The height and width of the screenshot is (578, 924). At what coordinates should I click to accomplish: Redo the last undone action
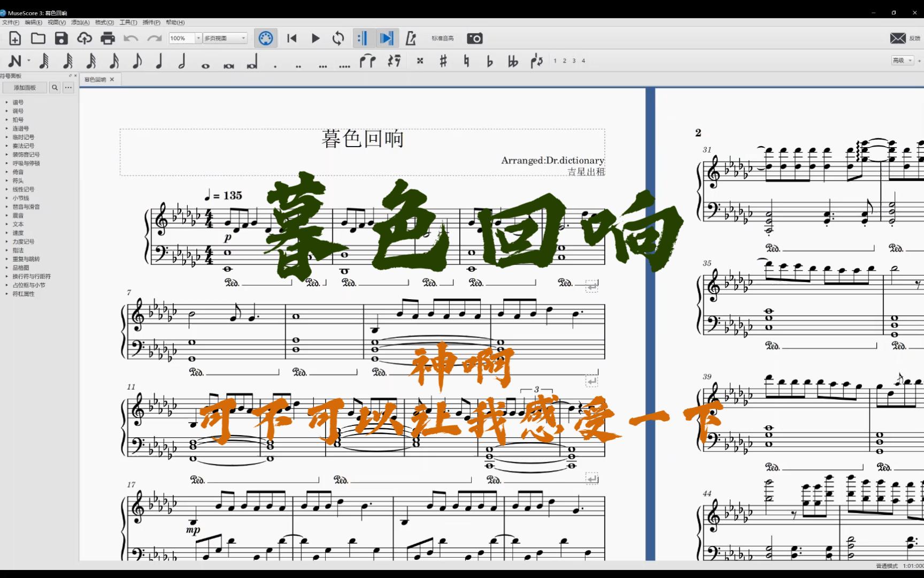155,39
